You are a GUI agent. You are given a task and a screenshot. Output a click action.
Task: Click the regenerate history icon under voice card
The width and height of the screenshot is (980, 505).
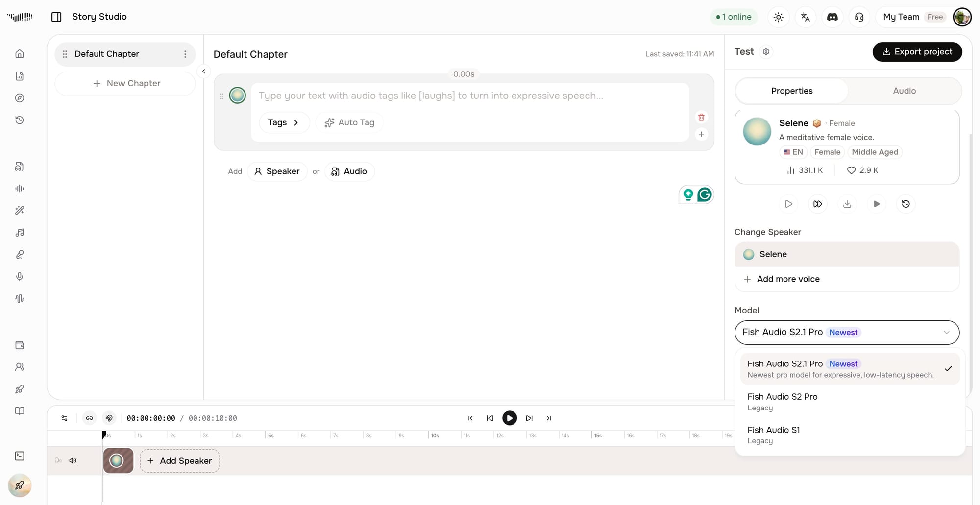[x=906, y=204]
